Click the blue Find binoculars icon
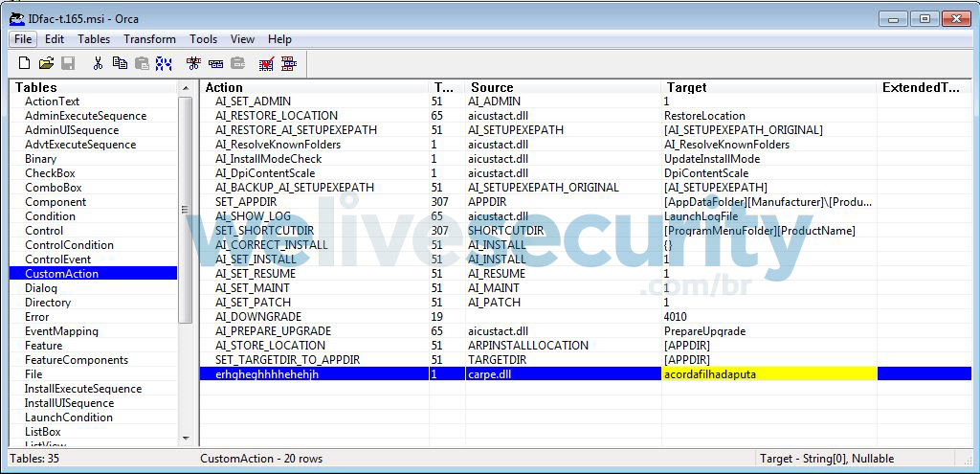Viewport: 980px width, 474px height. coord(163,63)
